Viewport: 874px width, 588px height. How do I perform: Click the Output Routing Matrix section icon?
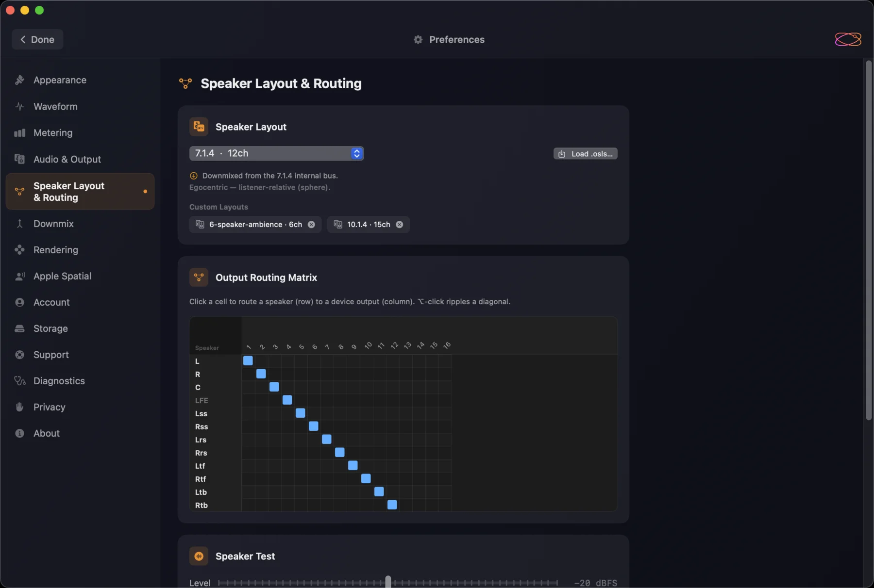199,278
